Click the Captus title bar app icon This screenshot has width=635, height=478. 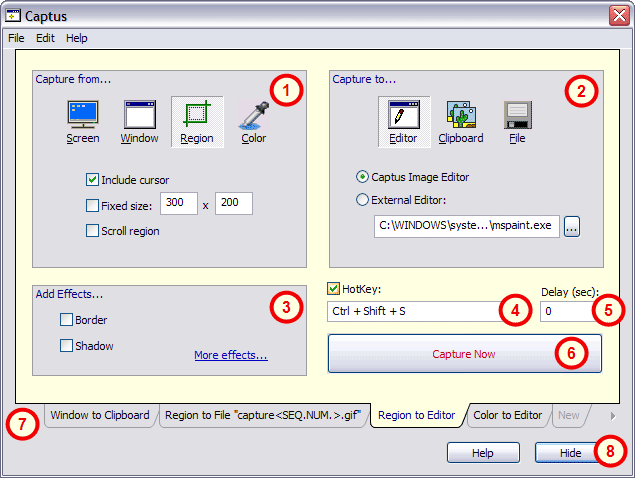(x=14, y=16)
